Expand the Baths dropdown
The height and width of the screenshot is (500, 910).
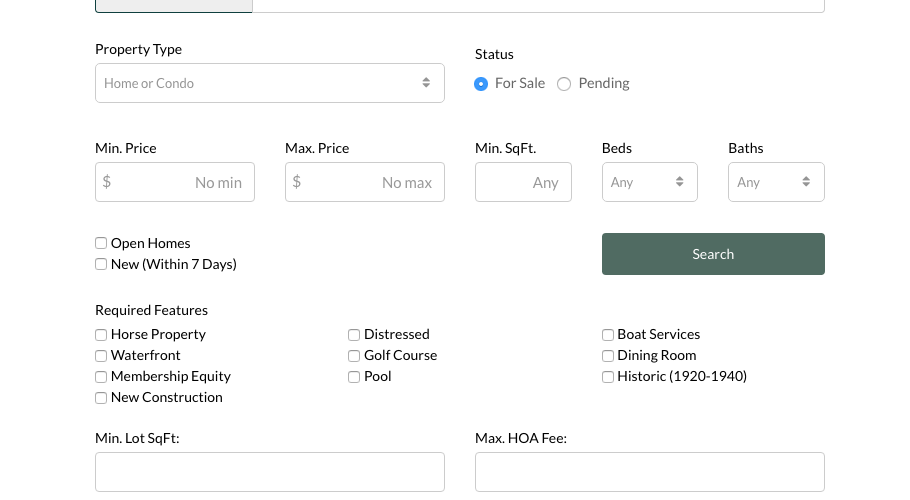pos(776,182)
